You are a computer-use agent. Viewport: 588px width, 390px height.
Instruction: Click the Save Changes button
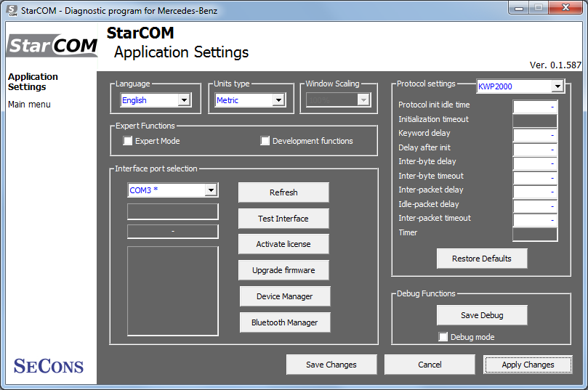pyautogui.click(x=331, y=365)
